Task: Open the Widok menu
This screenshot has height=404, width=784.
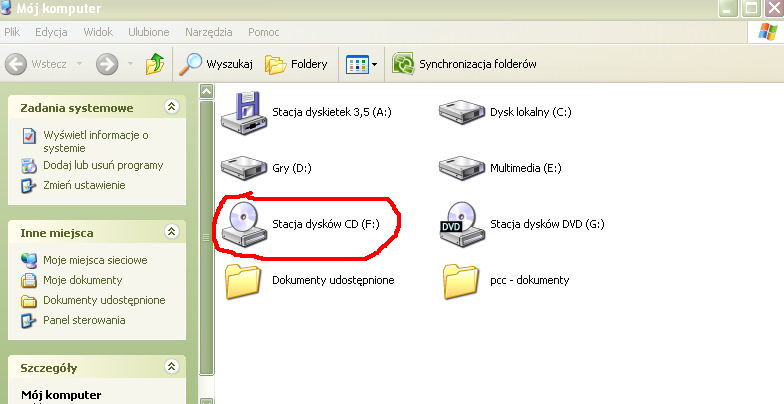Action: [98, 32]
